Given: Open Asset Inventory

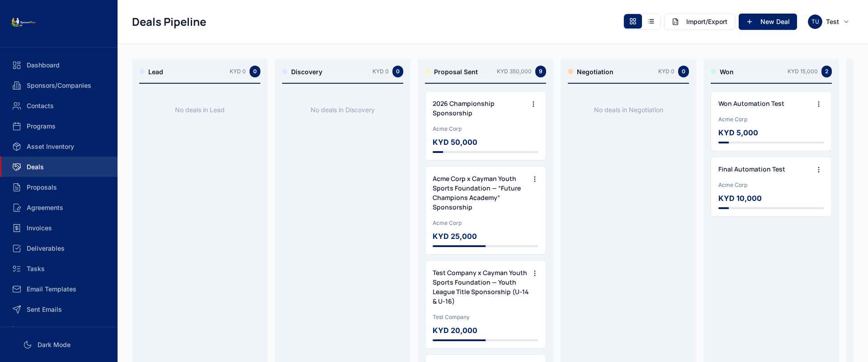Looking at the screenshot, I should pos(59,147).
